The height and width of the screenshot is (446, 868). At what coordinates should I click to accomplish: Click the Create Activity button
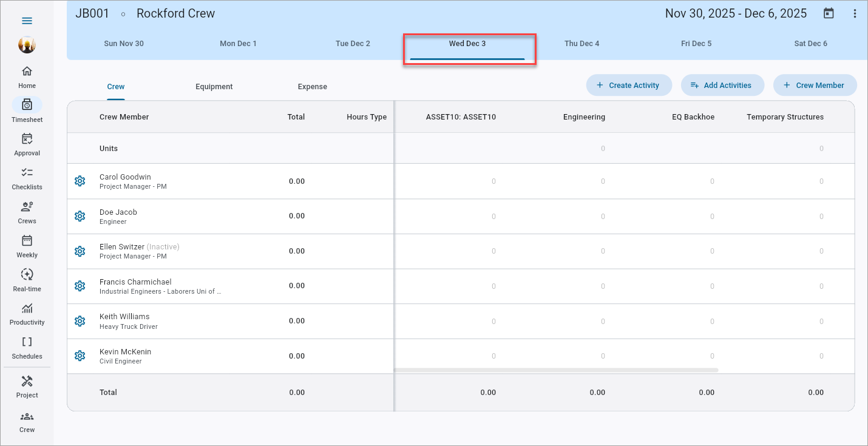(629, 85)
